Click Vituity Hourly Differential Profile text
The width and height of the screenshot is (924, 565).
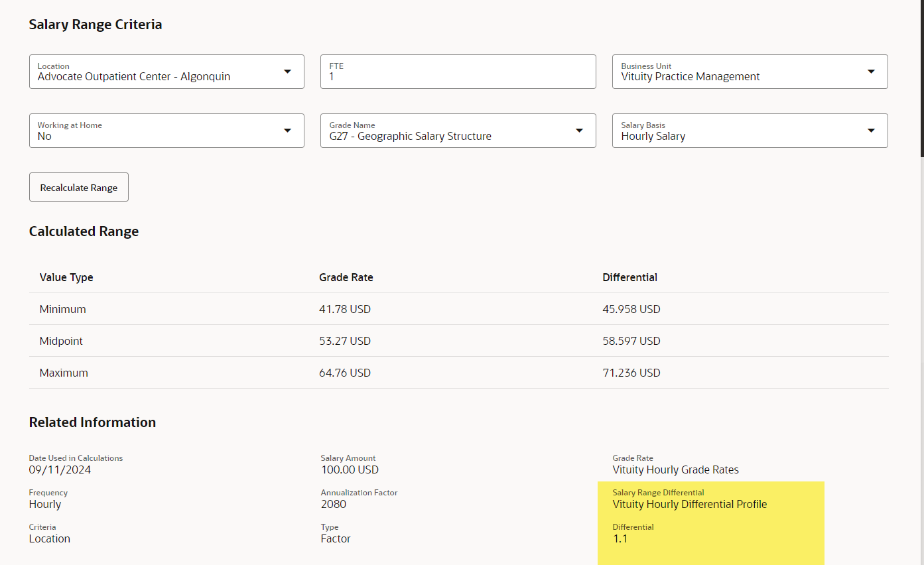point(690,504)
